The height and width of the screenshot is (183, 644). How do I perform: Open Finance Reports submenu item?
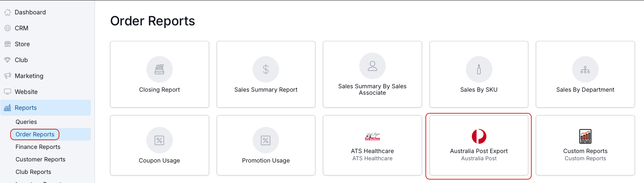[x=38, y=147]
